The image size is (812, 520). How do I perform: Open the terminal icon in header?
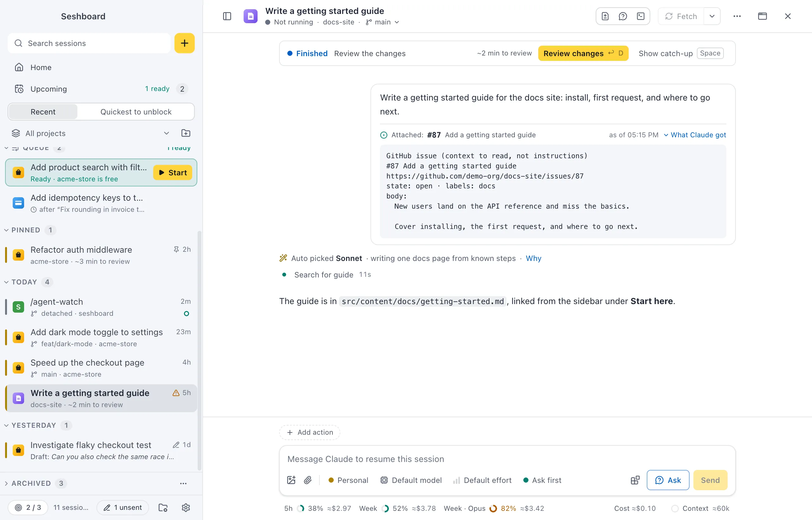pyautogui.click(x=641, y=16)
